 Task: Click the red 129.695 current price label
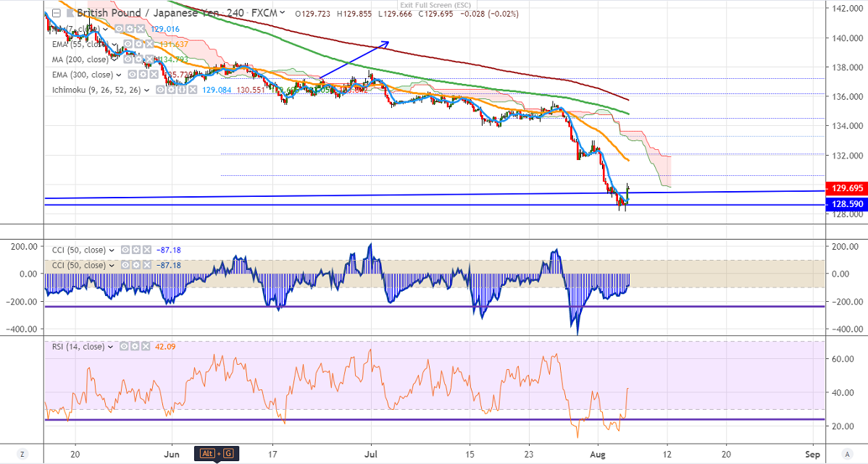pos(846,188)
